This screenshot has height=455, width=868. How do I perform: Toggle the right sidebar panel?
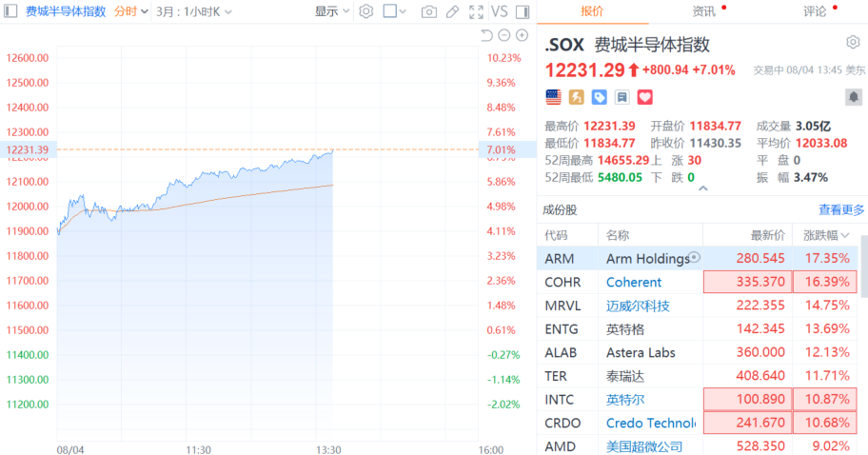point(522,11)
